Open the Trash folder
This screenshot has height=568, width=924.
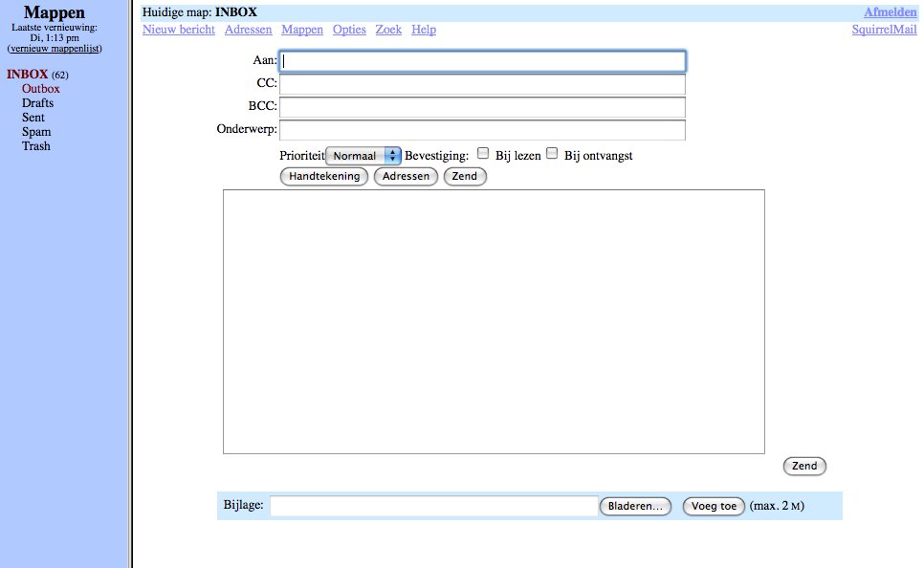point(36,146)
